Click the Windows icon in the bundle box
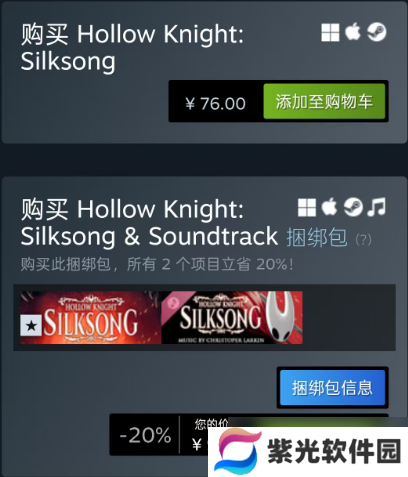 [307, 207]
